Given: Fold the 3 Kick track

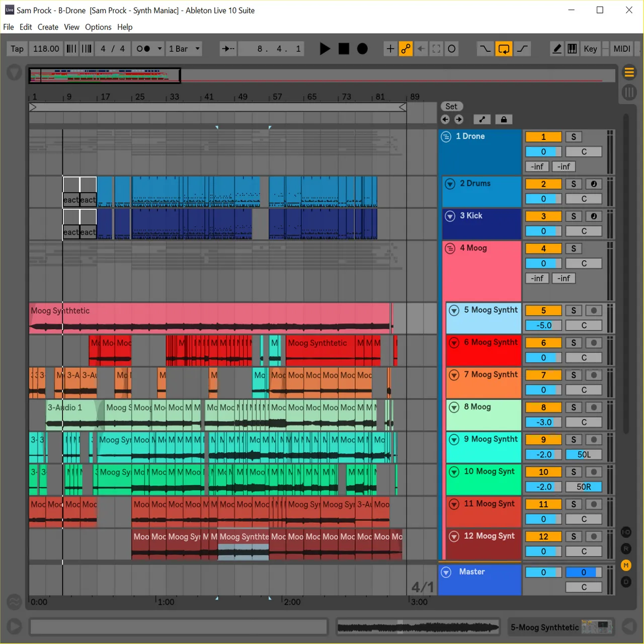Looking at the screenshot, I should pos(450,216).
